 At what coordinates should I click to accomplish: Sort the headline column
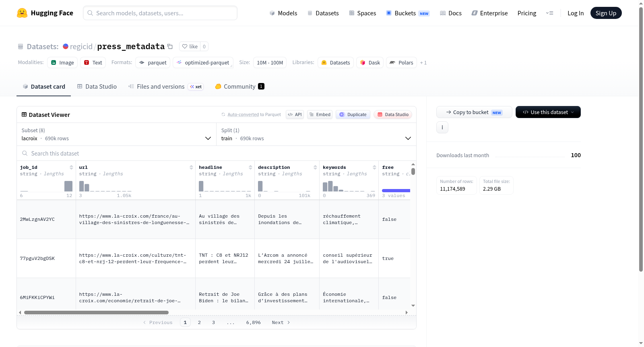[x=250, y=167]
